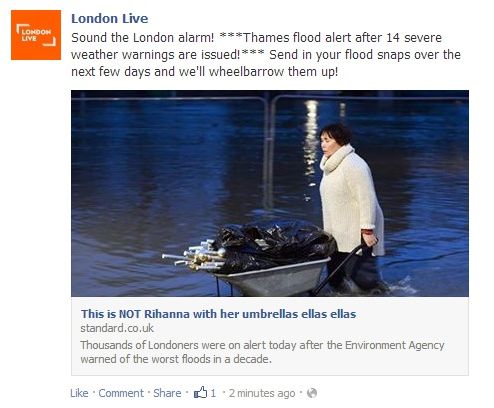
Task: Share this flood alert post
Action: (167, 393)
